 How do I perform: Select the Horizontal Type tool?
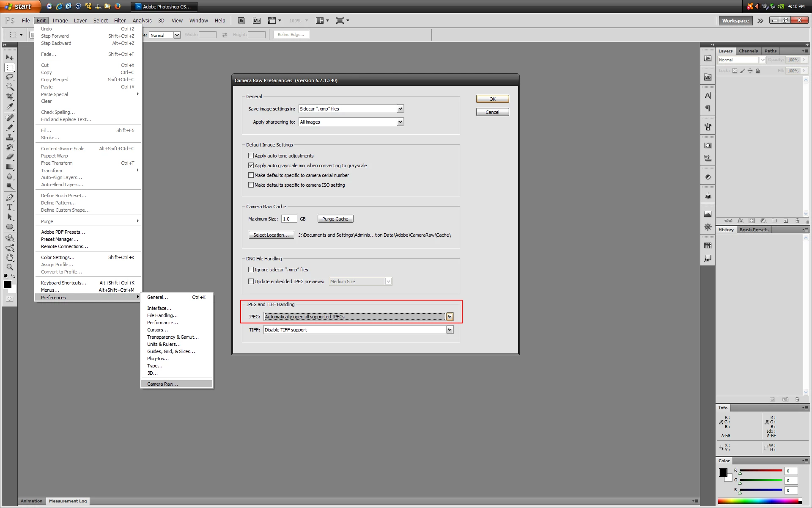pyautogui.click(x=10, y=207)
